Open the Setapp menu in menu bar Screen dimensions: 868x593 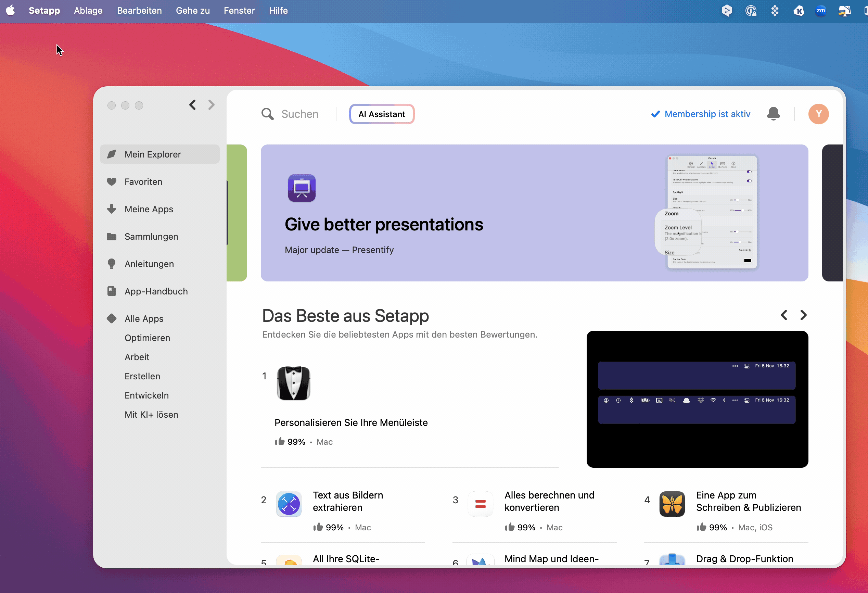coord(44,11)
